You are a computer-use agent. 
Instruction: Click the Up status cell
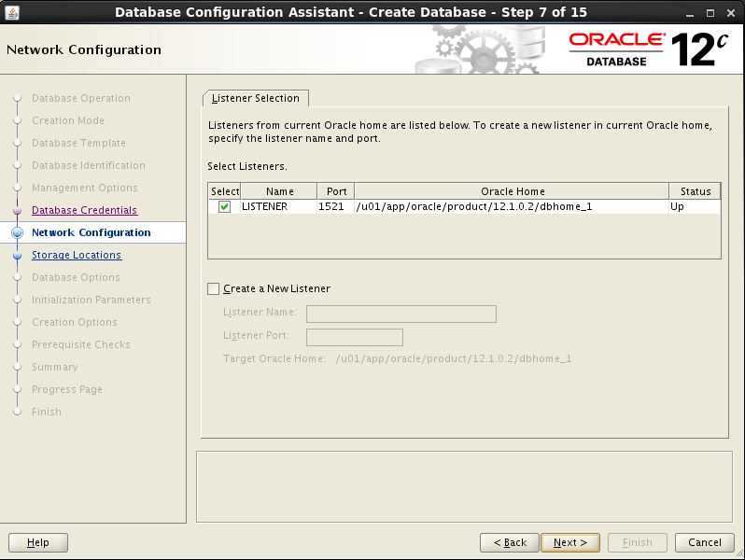695,206
